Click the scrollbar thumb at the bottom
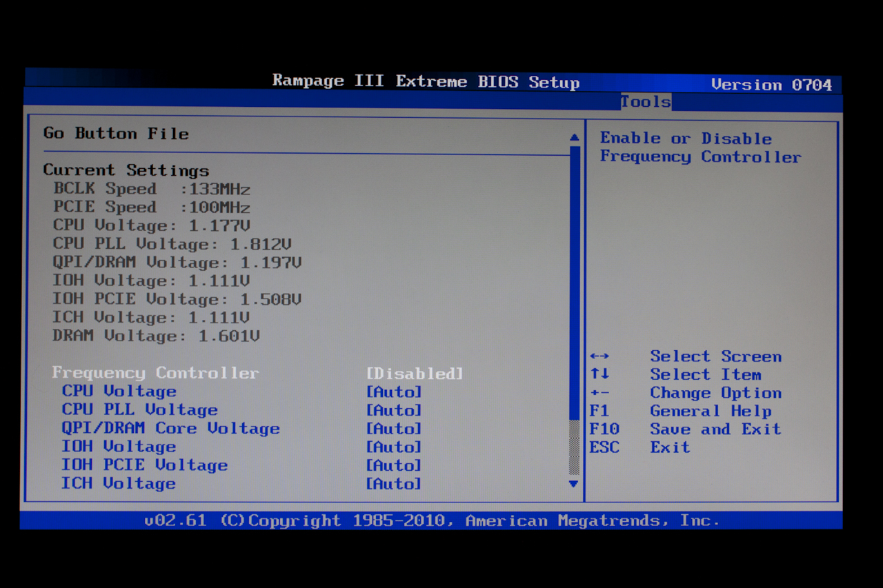Screen dimensions: 883x588 [x=574, y=447]
